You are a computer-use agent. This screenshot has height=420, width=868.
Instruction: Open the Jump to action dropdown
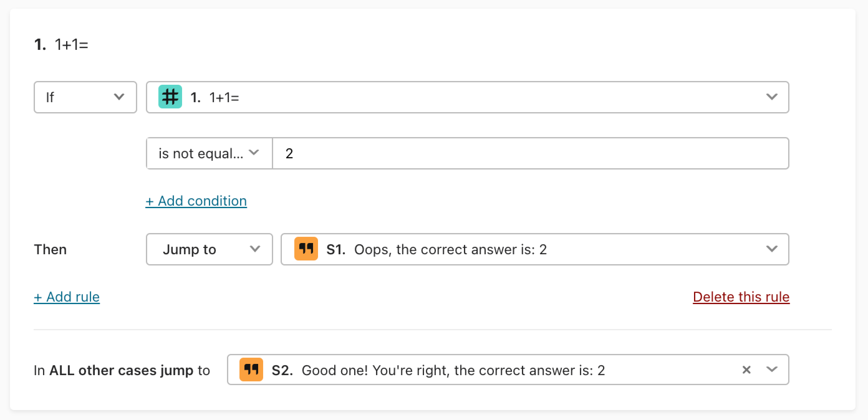point(209,249)
